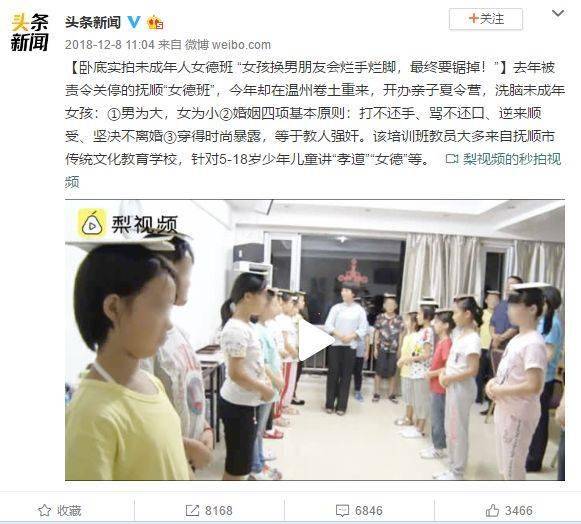
Task: Click the blue V verification badge
Action: pos(134,23)
